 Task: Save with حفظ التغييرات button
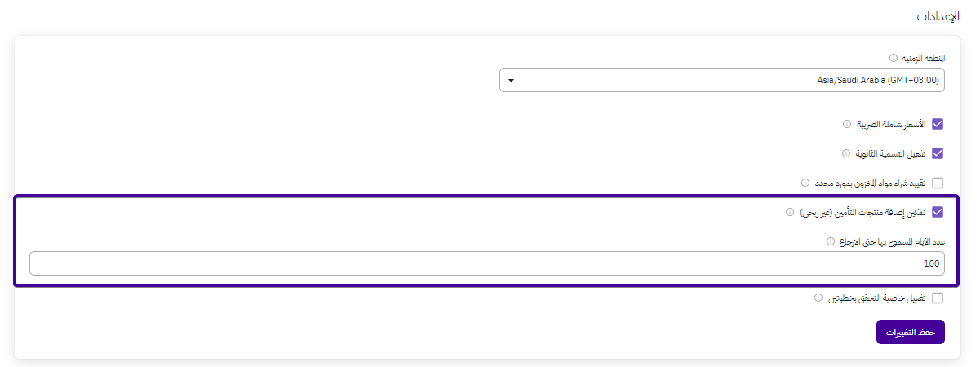coord(911,332)
